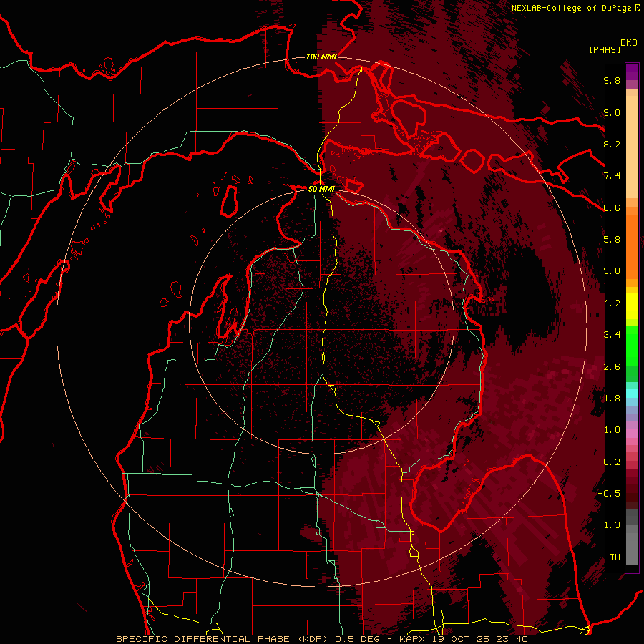Click the "6.6" scale value
Screen dimensions: 644x644
[612, 208]
